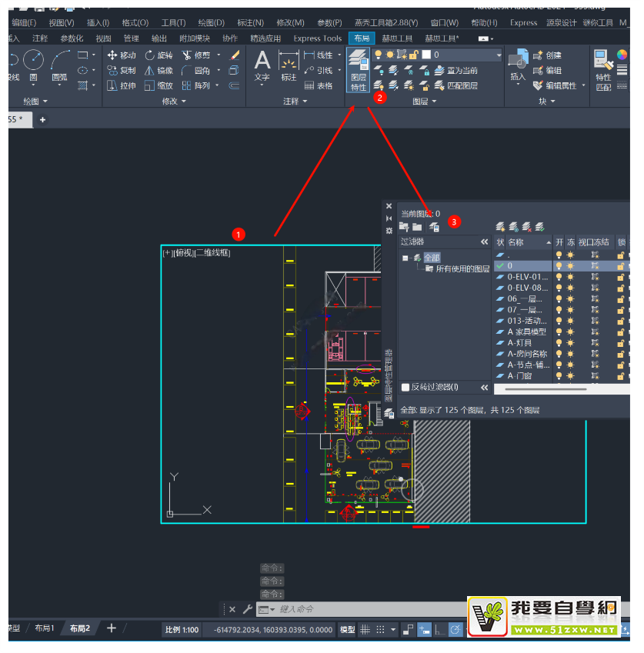Viewport: 644px width, 653px height.
Task: Enable the 反转过滤器 checkbox
Action: point(406,388)
